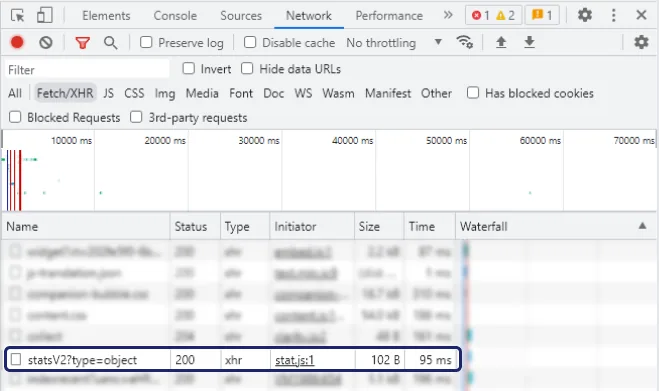Filter requests by Doc type
The width and height of the screenshot is (659, 391).
click(x=274, y=93)
